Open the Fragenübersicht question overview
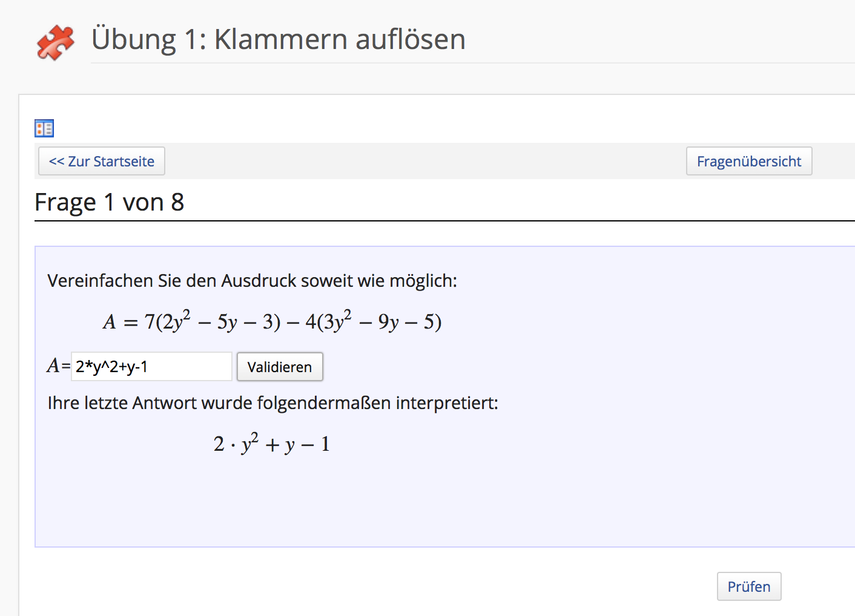This screenshot has width=855, height=616. (748, 162)
